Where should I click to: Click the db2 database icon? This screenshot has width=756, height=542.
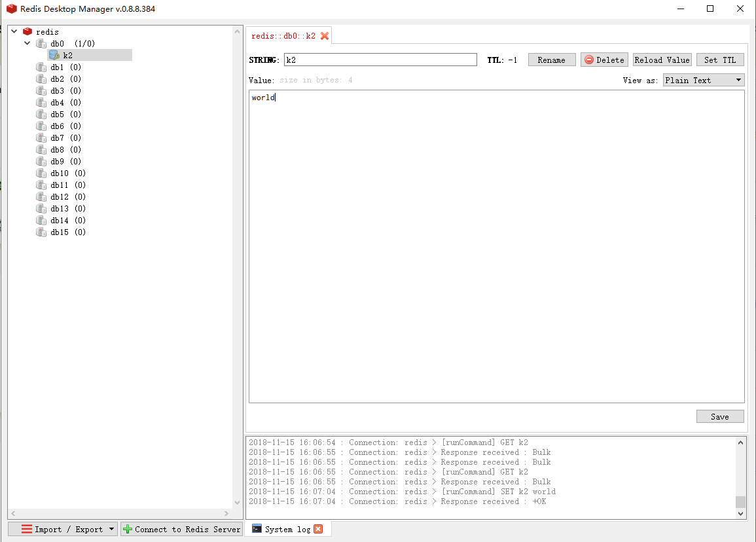(x=41, y=79)
